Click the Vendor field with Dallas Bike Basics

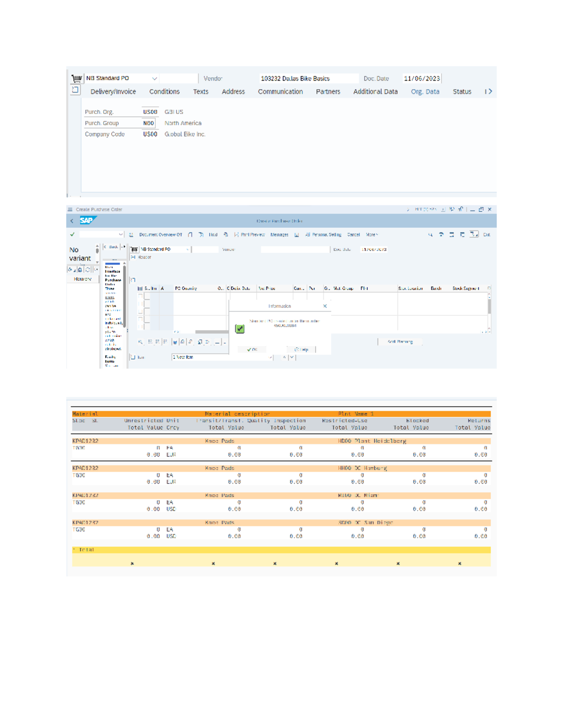tap(309, 79)
